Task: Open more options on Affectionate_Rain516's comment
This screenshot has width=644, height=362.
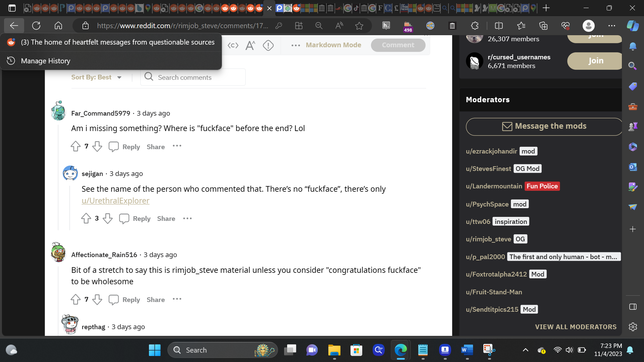Action: pyautogui.click(x=177, y=299)
